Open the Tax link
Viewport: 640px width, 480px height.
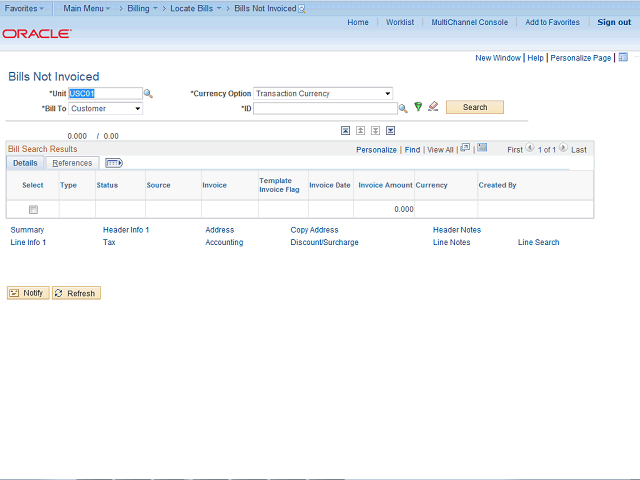(109, 242)
